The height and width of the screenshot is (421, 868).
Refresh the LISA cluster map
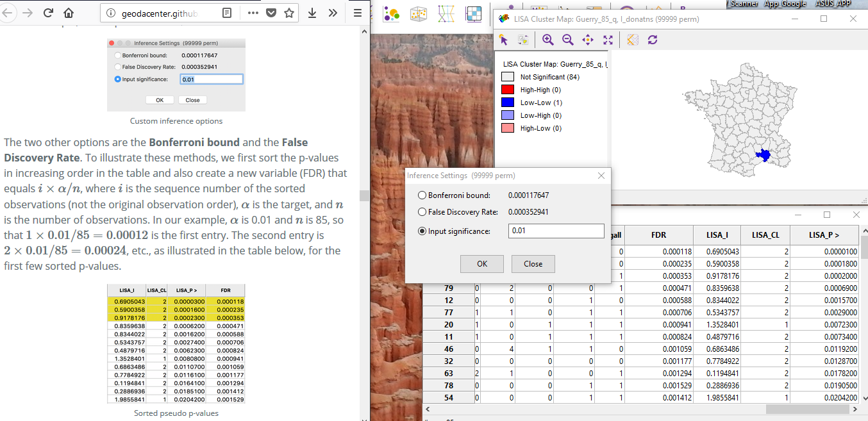[653, 39]
